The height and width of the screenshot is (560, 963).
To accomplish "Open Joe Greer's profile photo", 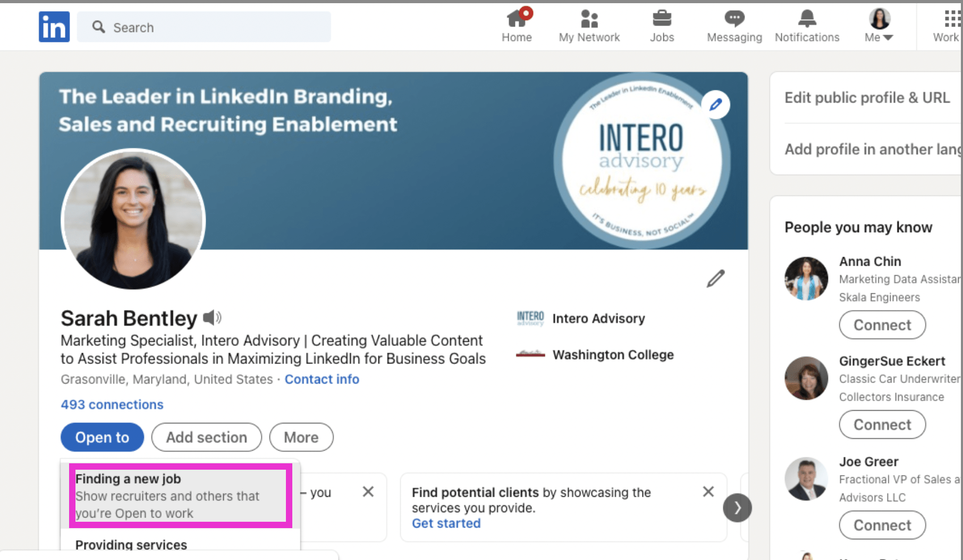I will point(806,479).
